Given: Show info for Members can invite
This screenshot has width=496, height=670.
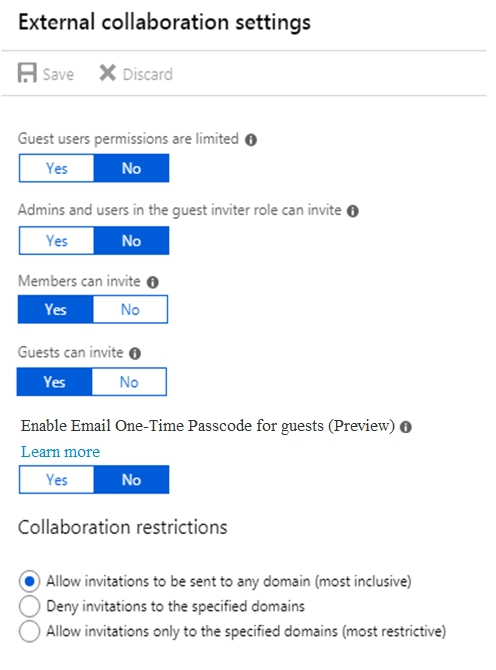Looking at the screenshot, I should 153,282.
